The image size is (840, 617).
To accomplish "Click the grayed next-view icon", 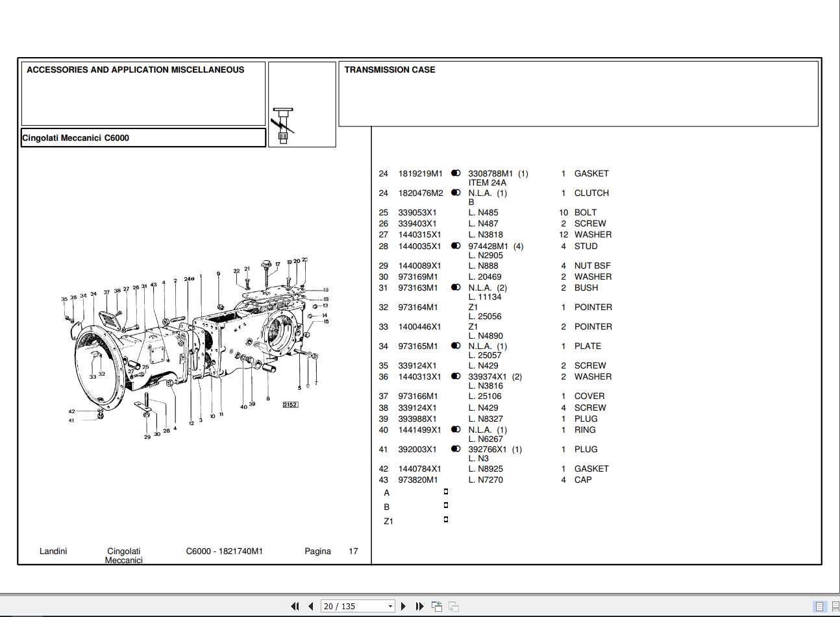I will coord(454,605).
